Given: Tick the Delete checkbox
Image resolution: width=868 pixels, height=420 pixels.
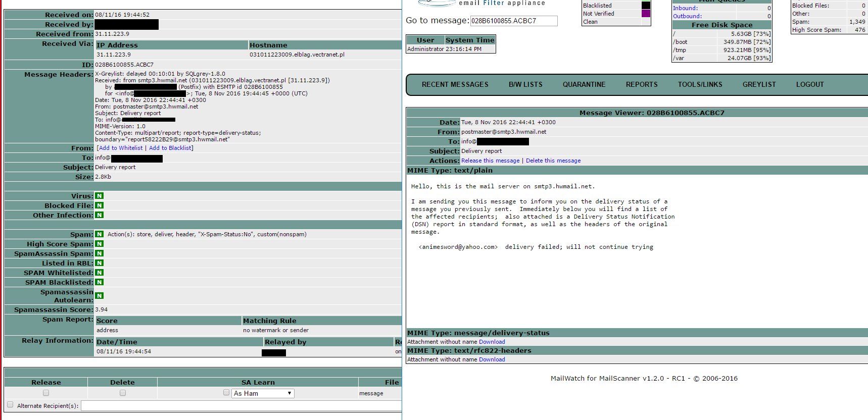Looking at the screenshot, I should [x=123, y=393].
